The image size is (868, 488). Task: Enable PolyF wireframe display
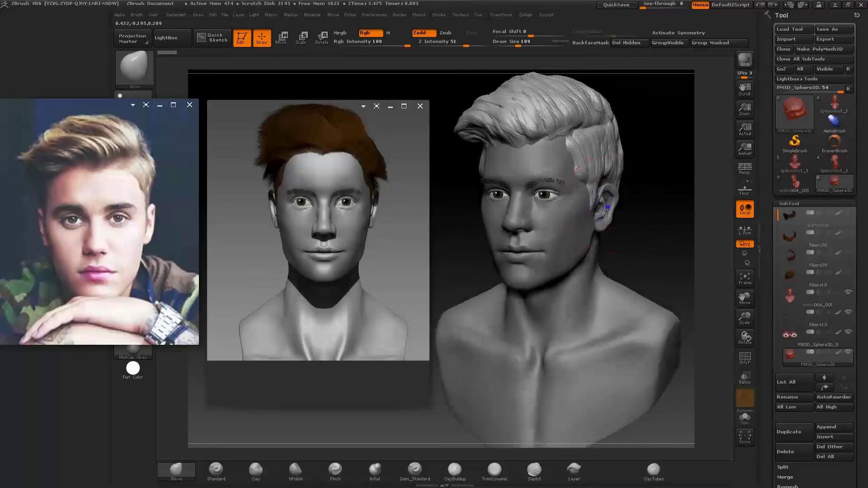tap(745, 358)
